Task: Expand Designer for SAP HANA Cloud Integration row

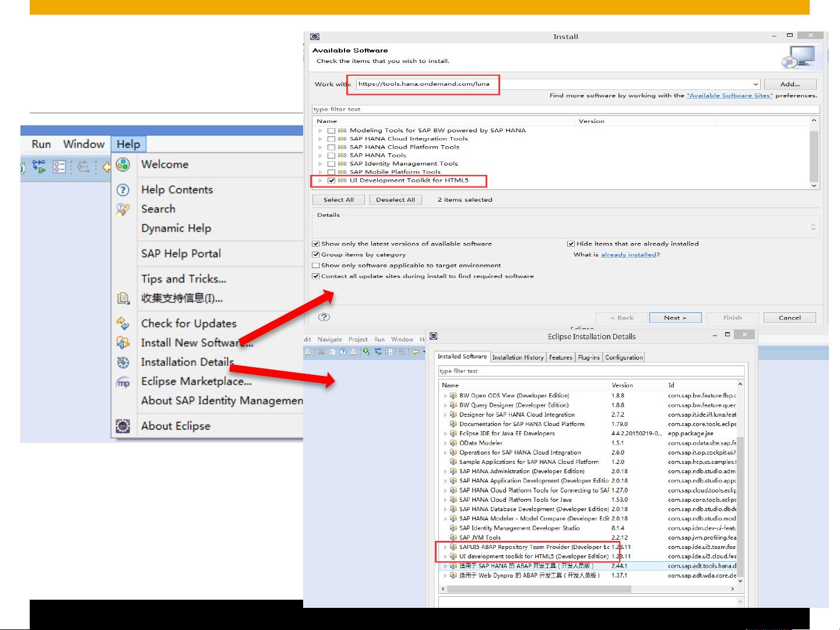Action: 445,414
